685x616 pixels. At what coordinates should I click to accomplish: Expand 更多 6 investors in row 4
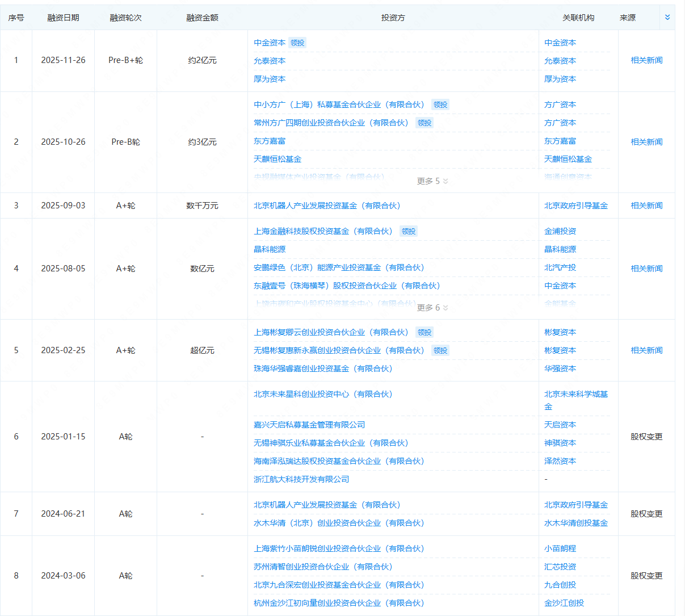pyautogui.click(x=432, y=308)
